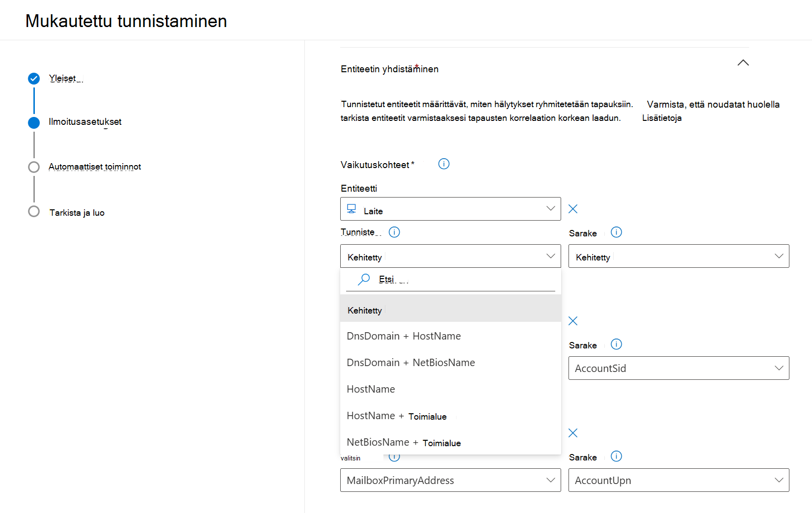Open the MailboxPrimaryAddress identifier dropdown
Viewport: 812px width, 513px height.
tap(450, 480)
